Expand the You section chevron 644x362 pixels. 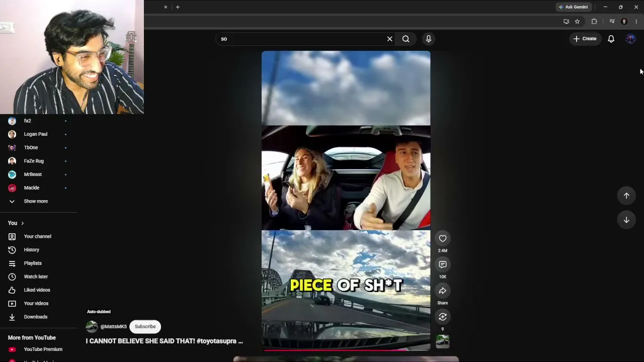tap(22, 223)
